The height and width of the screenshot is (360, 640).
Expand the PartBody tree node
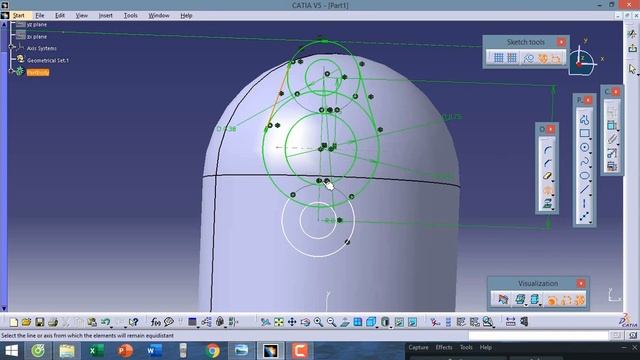coord(11,71)
